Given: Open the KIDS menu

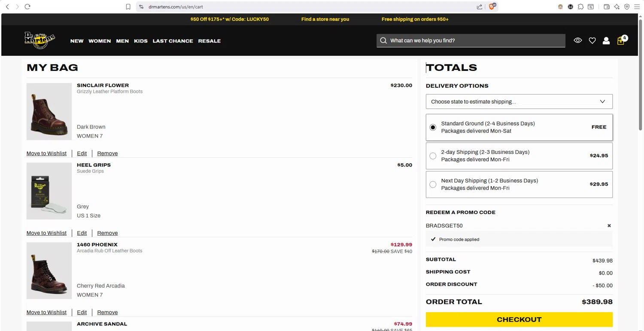Looking at the screenshot, I should [141, 41].
